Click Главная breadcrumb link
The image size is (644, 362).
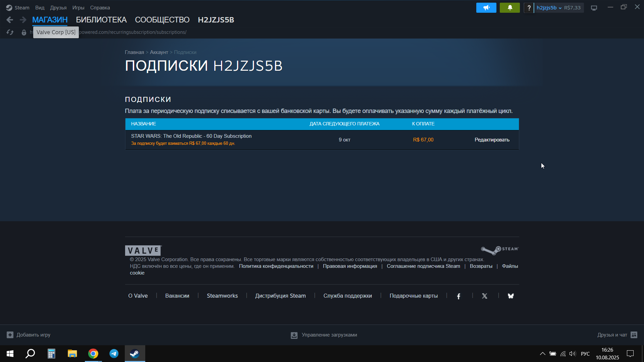click(x=134, y=52)
